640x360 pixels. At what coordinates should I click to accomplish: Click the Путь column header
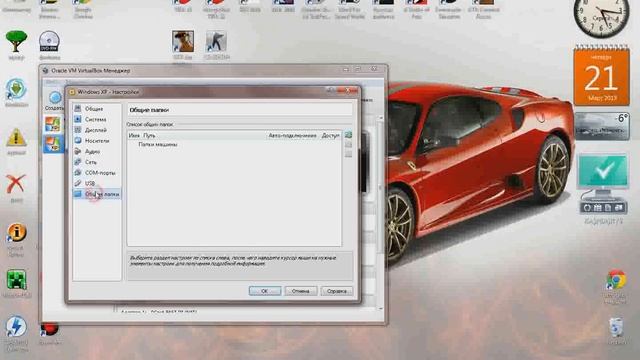[149, 136]
